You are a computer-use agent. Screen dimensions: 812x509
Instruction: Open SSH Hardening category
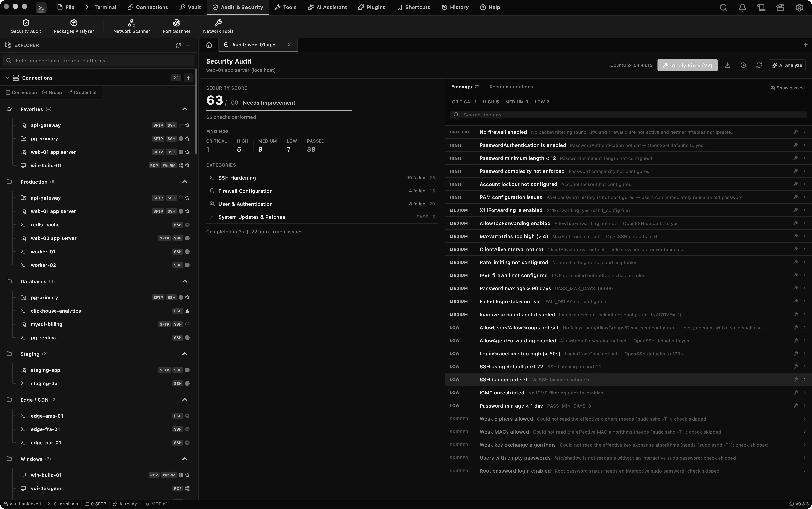tap(322, 178)
